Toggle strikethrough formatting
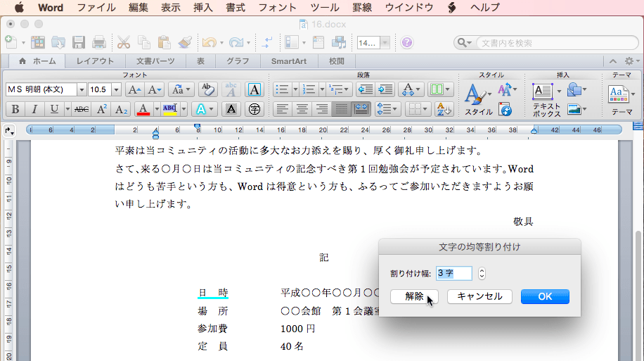The height and width of the screenshot is (361, 644). point(82,109)
